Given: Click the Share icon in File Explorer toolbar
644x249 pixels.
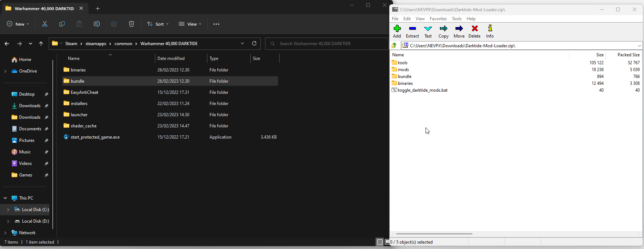Looking at the screenshot, I should [x=114, y=24].
